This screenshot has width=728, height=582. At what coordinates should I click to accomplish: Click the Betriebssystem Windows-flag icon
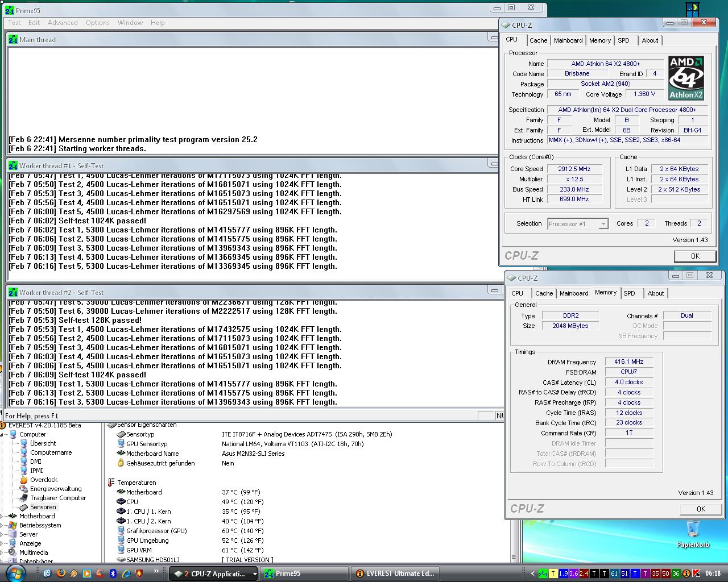[x=13, y=525]
